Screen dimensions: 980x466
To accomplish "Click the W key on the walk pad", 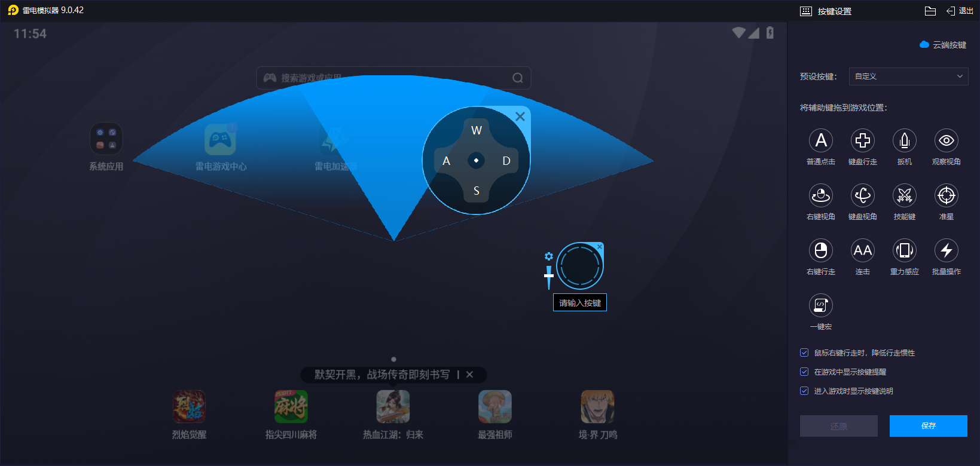I will [477, 130].
